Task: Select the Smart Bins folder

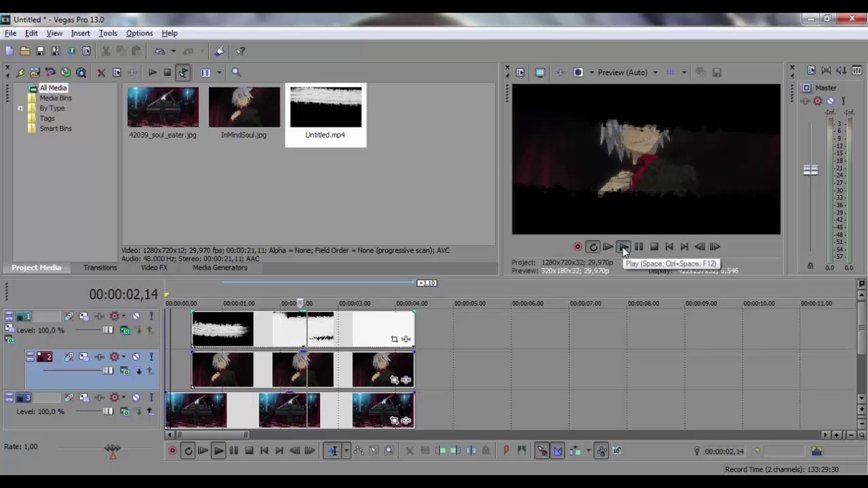Action: [56, 129]
